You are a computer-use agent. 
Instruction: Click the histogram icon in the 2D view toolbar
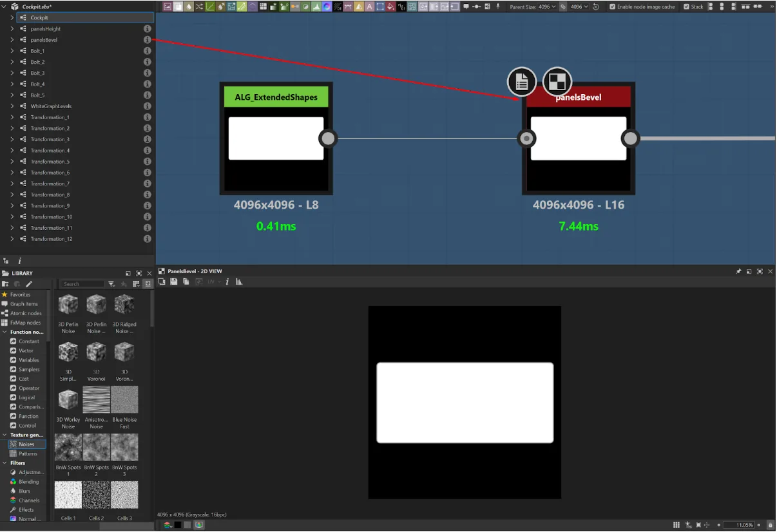tap(239, 281)
